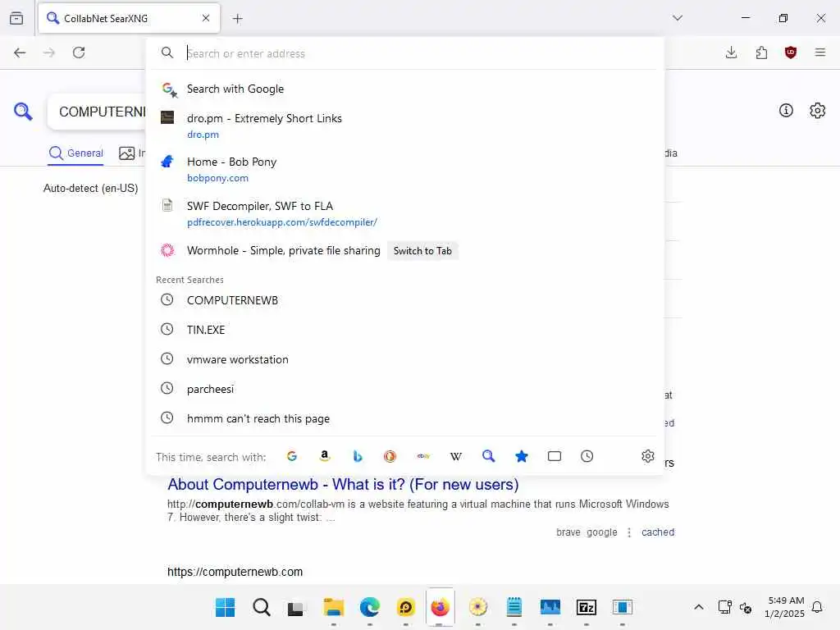Go back to the previous page

click(20, 52)
